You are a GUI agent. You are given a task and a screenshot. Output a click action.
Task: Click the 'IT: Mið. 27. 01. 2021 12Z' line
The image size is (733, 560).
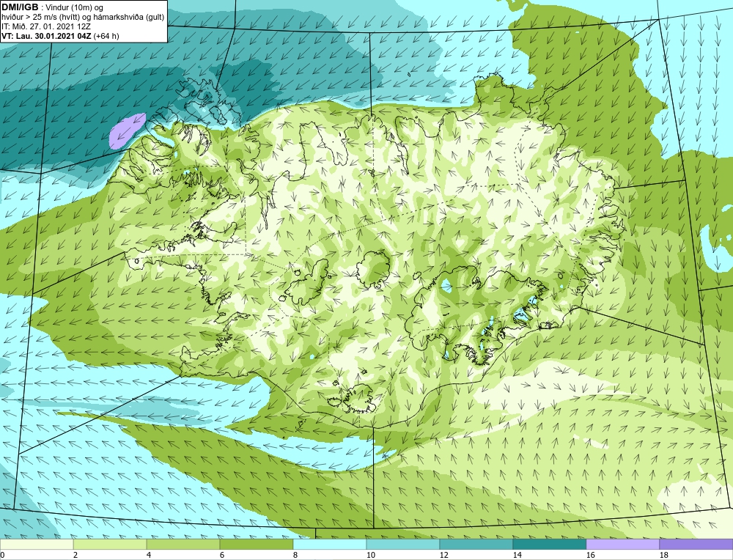(x=45, y=26)
